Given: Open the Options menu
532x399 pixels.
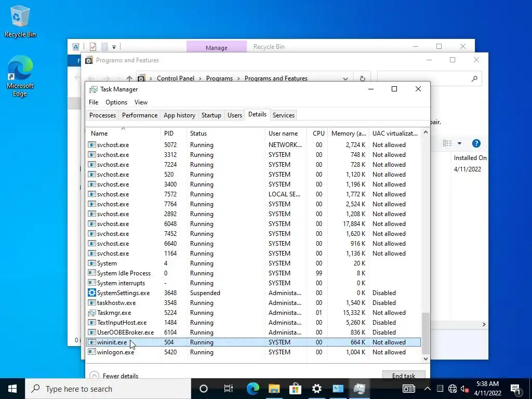Looking at the screenshot, I should pyautogui.click(x=116, y=102).
